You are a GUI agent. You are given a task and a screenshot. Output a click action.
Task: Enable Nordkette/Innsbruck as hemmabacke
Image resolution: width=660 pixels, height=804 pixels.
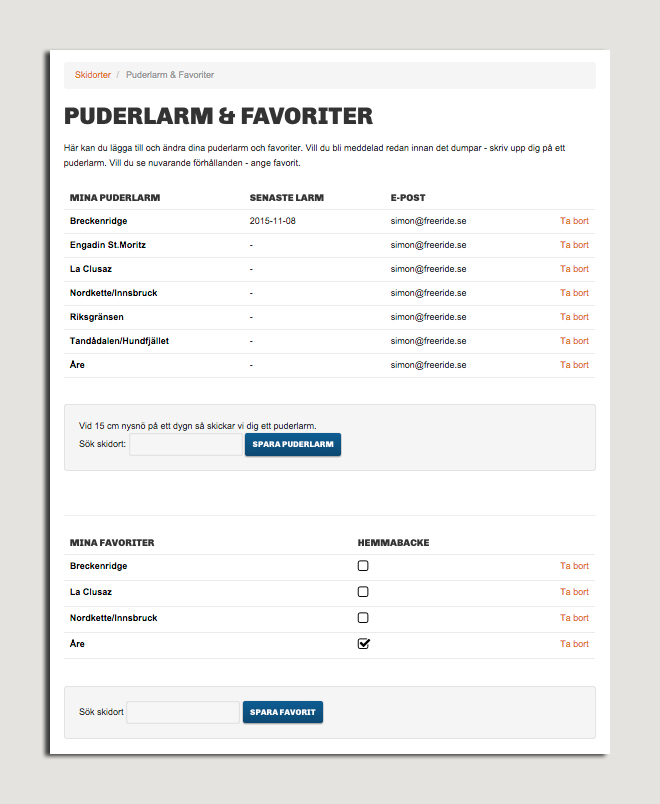(x=363, y=618)
